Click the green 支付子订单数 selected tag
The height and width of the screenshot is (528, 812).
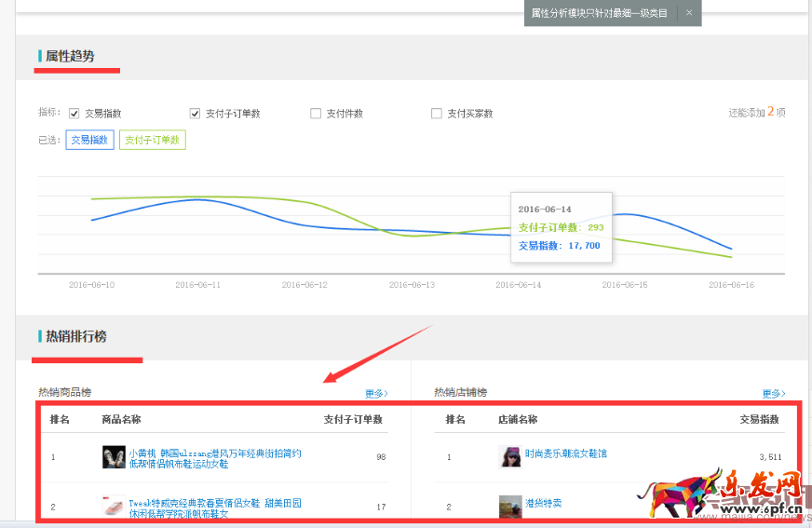[x=155, y=140]
